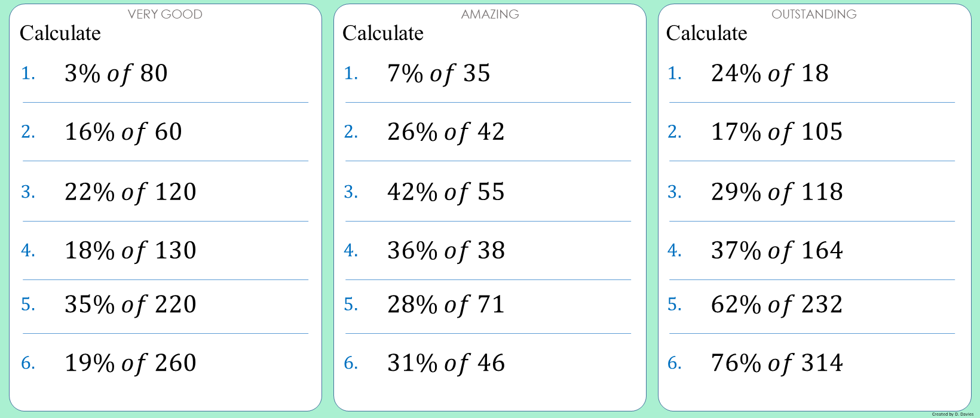Pick the 35% of 220 problem
The height and width of the screenshot is (418, 980).
[x=130, y=305]
